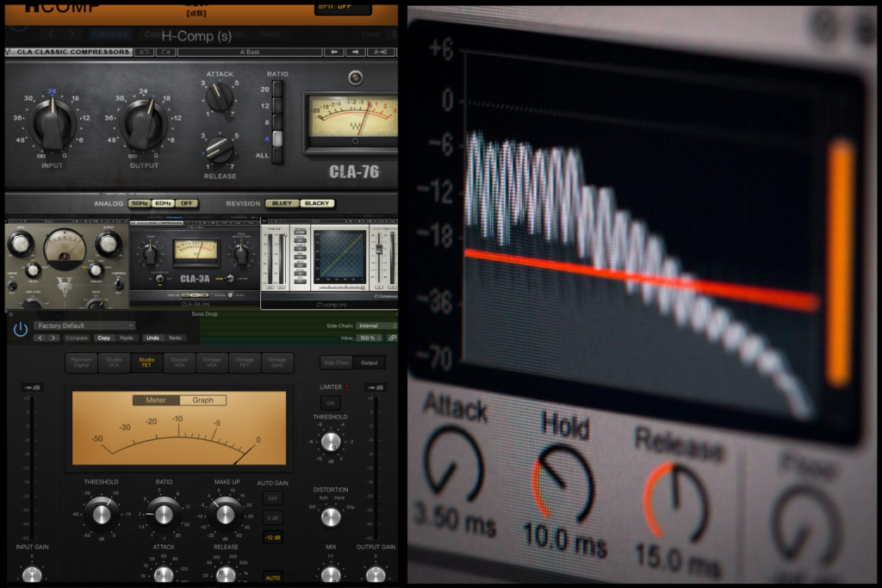
Task: Select ratio 4 on the CLA-76
Action: pyautogui.click(x=276, y=139)
